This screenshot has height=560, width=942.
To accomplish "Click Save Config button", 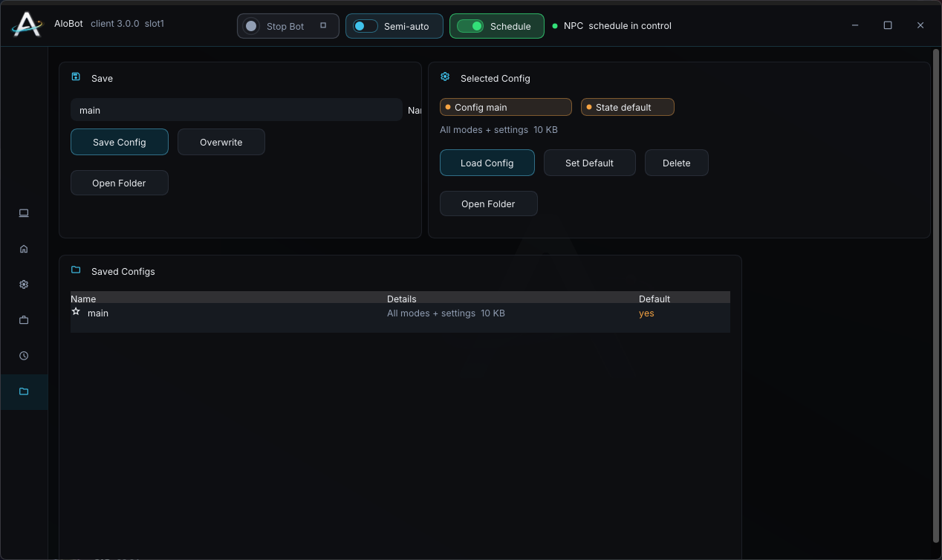I will click(x=120, y=142).
